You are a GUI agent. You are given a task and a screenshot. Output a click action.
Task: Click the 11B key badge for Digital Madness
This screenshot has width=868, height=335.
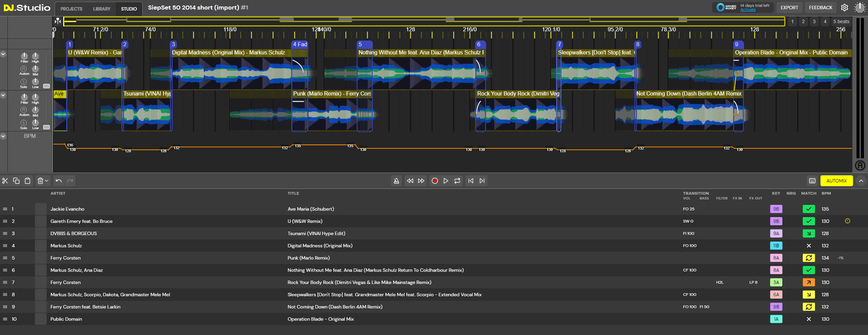(x=776, y=246)
